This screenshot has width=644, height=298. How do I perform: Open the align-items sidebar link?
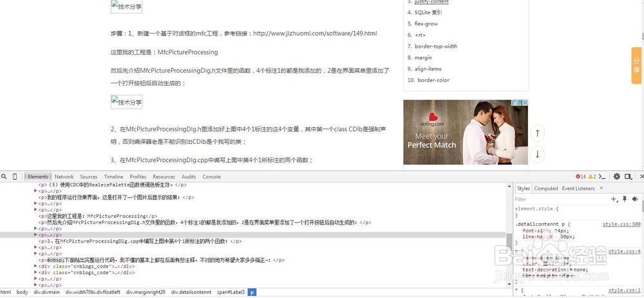click(x=428, y=69)
